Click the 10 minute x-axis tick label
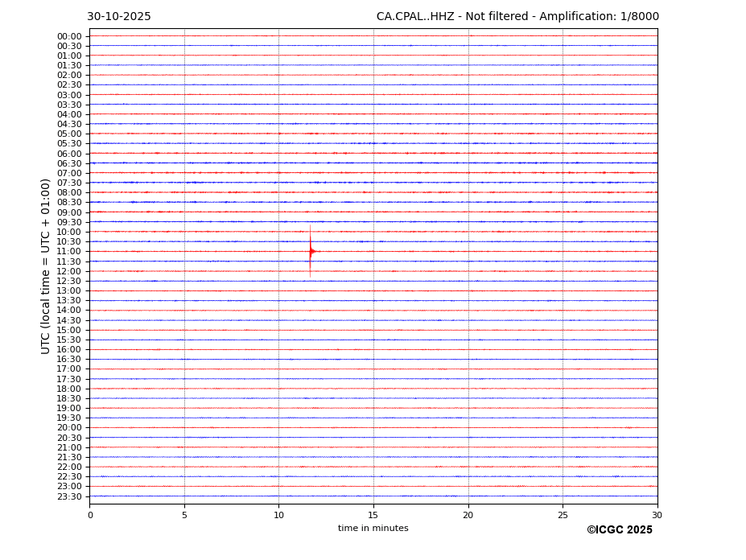The height and width of the screenshot is (560, 746). click(x=278, y=515)
